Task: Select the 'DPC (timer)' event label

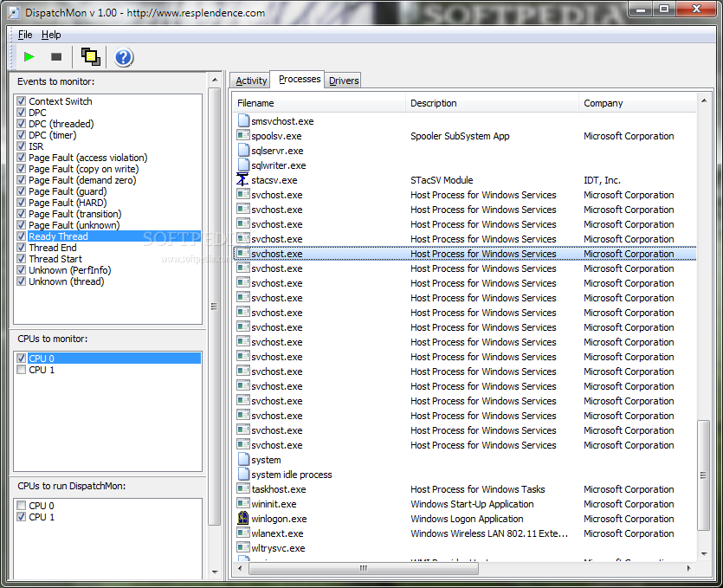Action: pyautogui.click(x=53, y=135)
